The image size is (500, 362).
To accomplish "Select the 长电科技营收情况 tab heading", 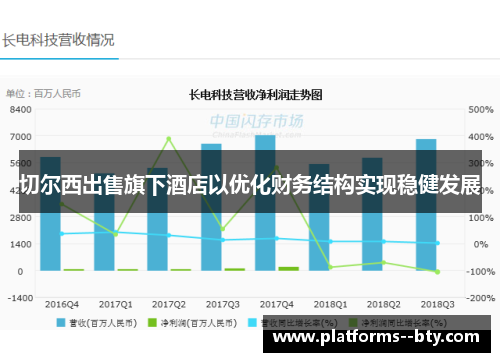I will tap(58, 40).
